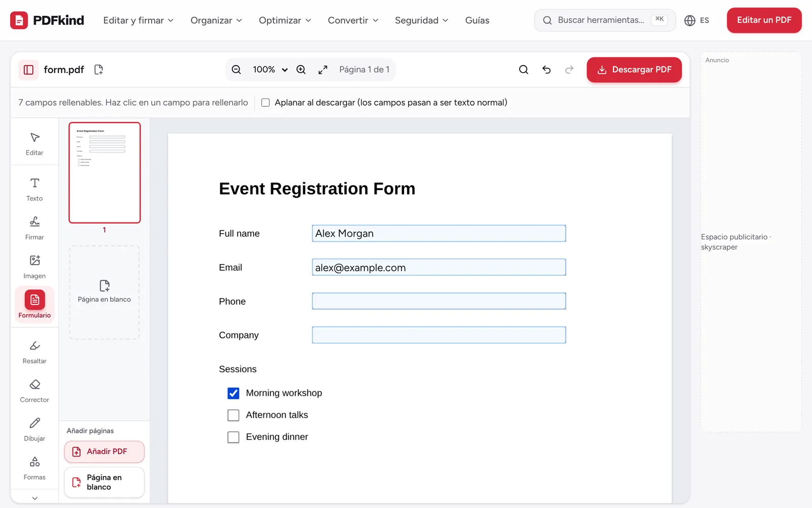The height and width of the screenshot is (508, 812).
Task: Open the Formas shapes tool
Action: [35, 468]
